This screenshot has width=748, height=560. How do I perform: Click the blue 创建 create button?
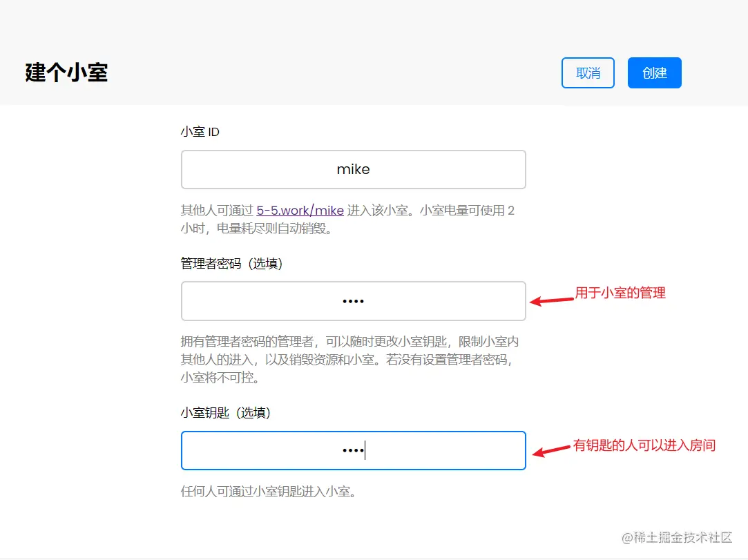[655, 73]
